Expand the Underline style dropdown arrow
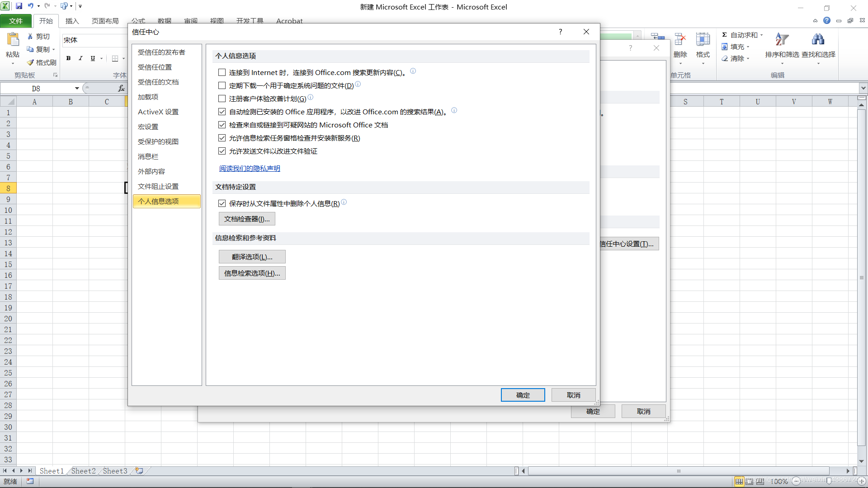The width and height of the screenshot is (868, 488). pos(101,58)
